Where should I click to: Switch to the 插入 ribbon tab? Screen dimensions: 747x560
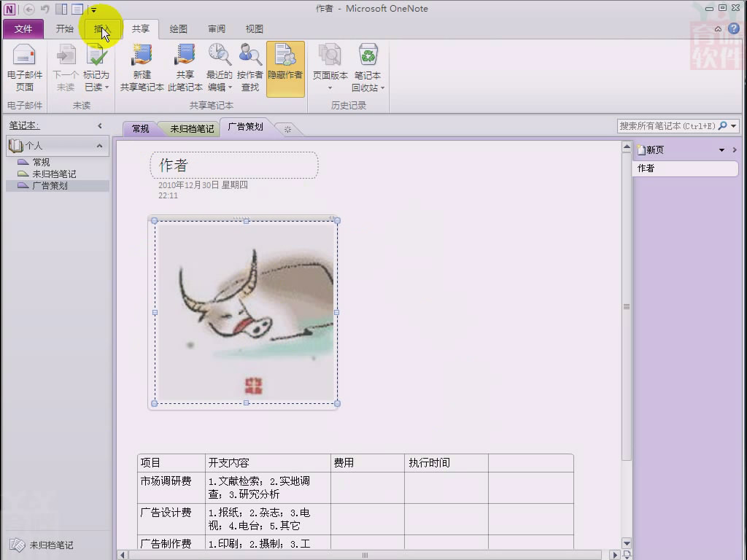click(x=102, y=29)
